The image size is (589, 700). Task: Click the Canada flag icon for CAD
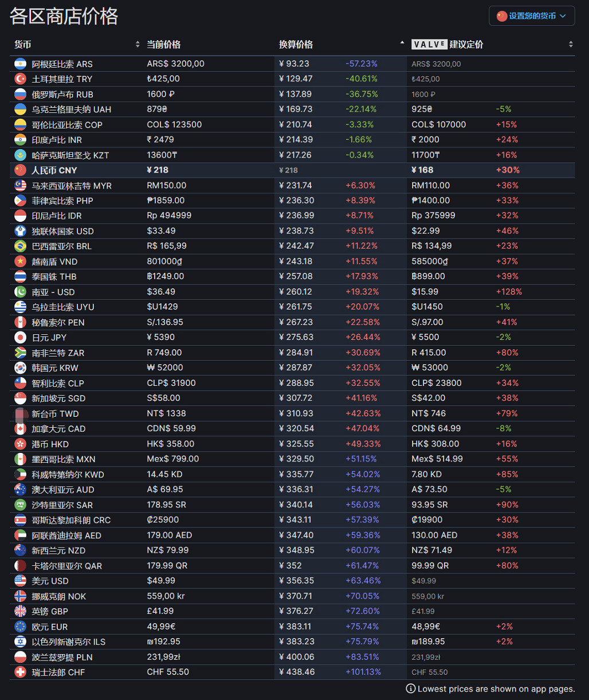[x=21, y=429]
